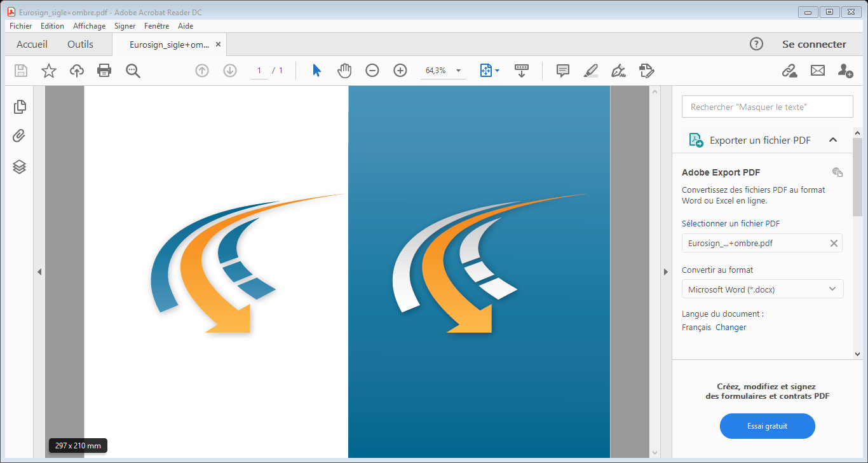Open the fit page options dropdown arrow
Viewport: 868px width, 463px height.
tap(497, 71)
